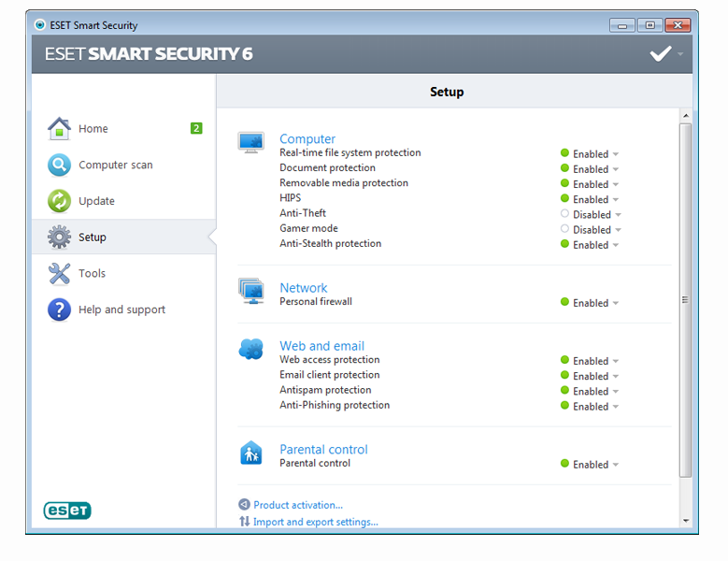Open the Network settings link
This screenshot has width=728, height=561.
[303, 288]
